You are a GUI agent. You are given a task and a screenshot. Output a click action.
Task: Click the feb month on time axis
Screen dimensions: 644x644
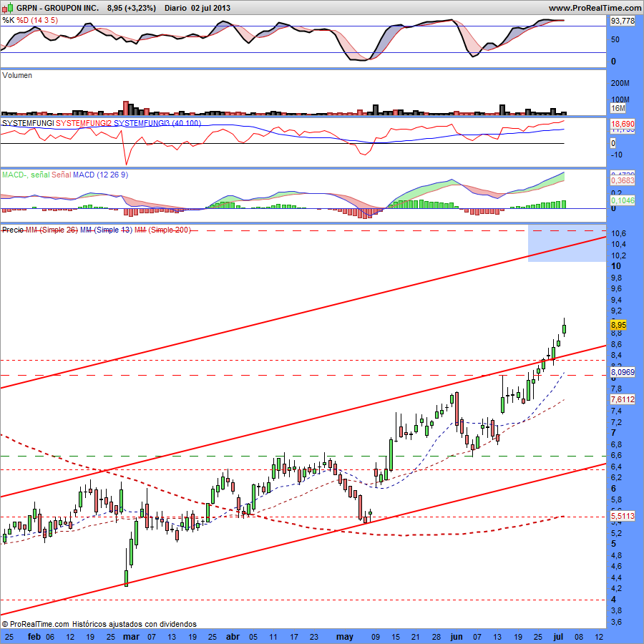pyautogui.click(x=34, y=637)
